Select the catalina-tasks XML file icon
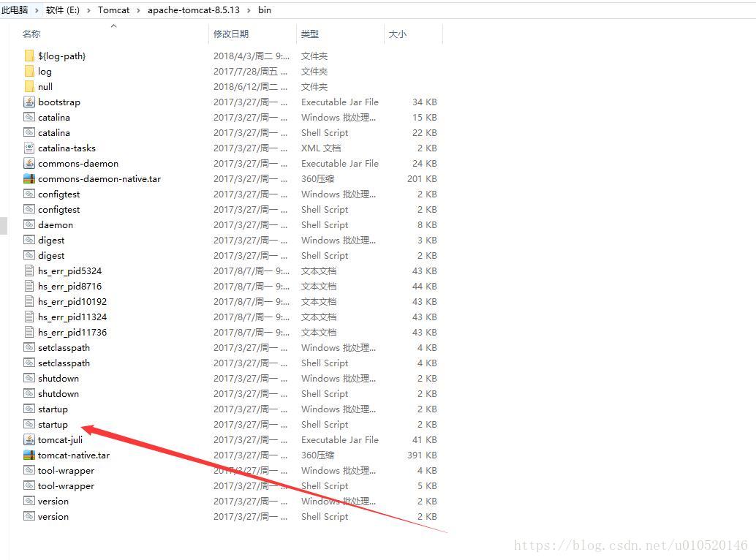 click(29, 148)
